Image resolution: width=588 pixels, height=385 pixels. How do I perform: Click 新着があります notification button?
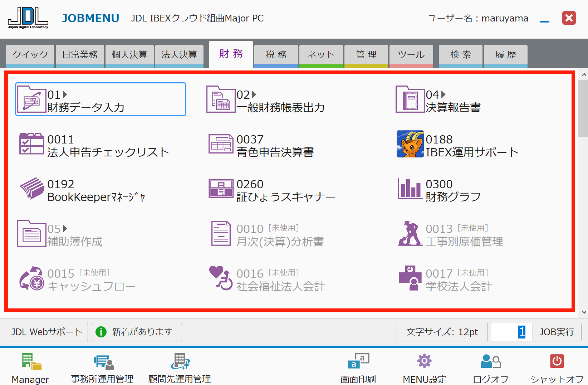coord(136,332)
